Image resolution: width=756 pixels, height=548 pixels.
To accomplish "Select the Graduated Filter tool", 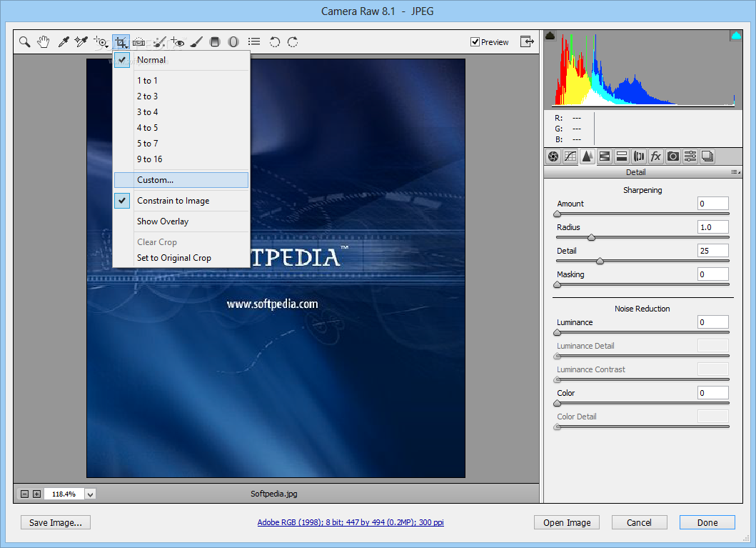I will (215, 42).
